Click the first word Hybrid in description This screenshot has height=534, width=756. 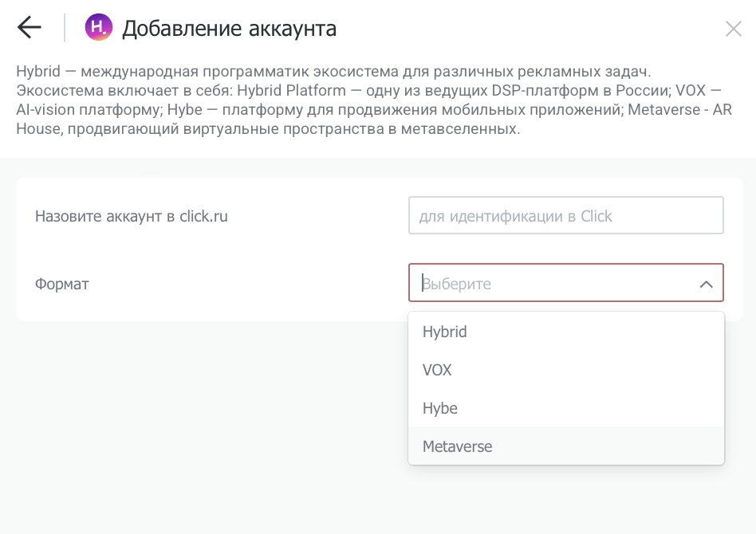38,71
